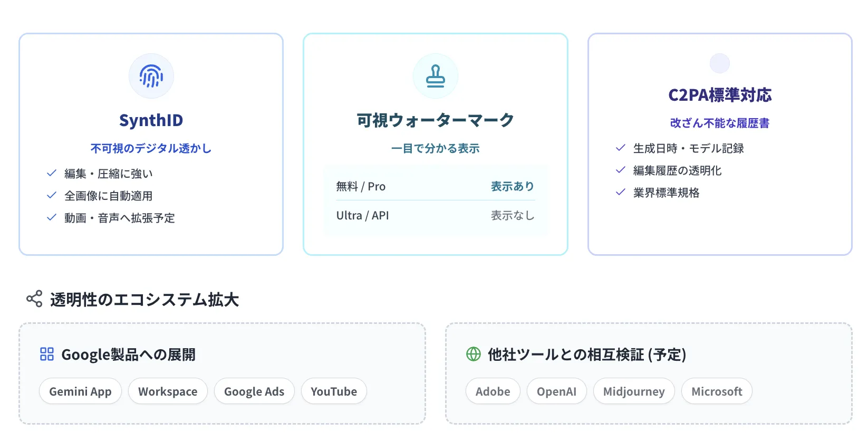This screenshot has width=868, height=441.
Task: Click the grid icon beside Google製品への展開
Action: pos(47,354)
